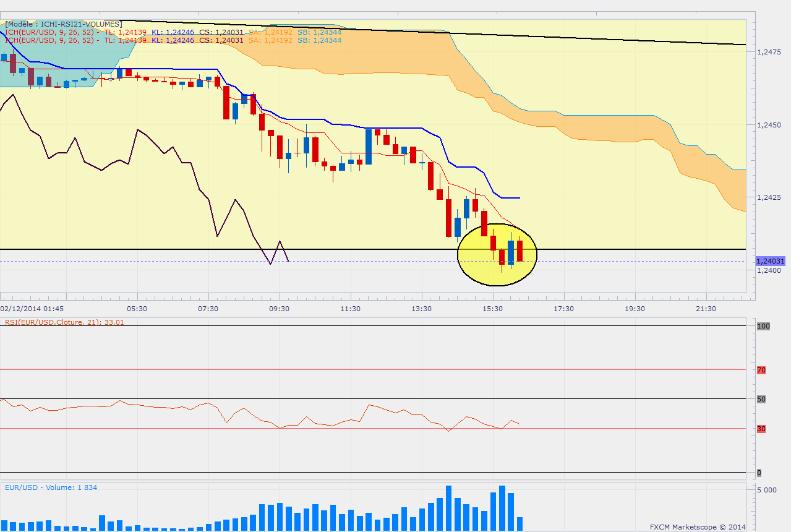Viewport: 791px width, 532px height.
Task: Click the 13:30 time axis label
Action: 421,309
